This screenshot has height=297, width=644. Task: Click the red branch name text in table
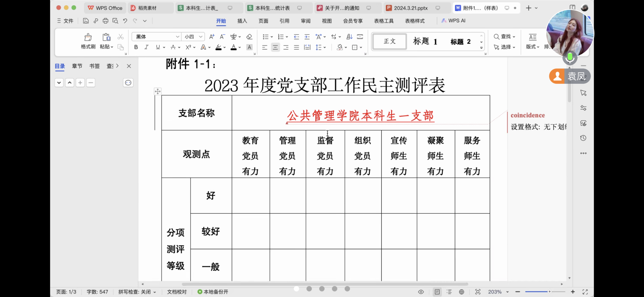pyautogui.click(x=360, y=116)
